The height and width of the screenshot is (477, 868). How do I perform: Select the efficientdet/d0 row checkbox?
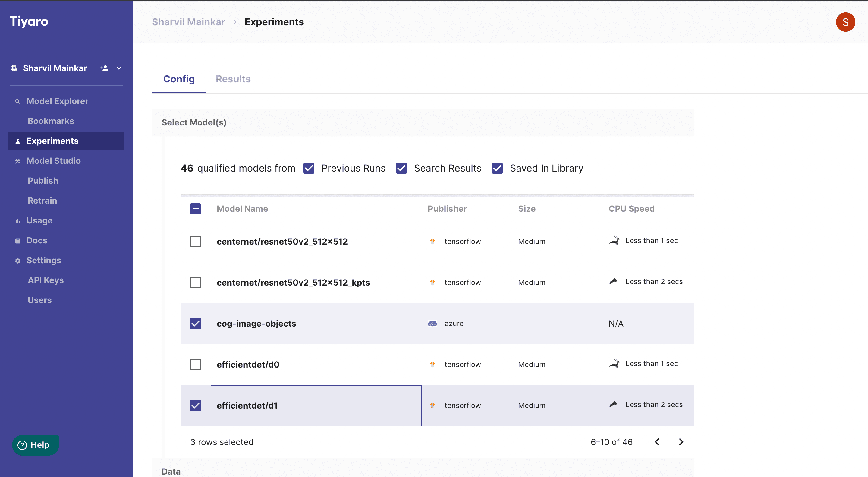pyautogui.click(x=195, y=365)
